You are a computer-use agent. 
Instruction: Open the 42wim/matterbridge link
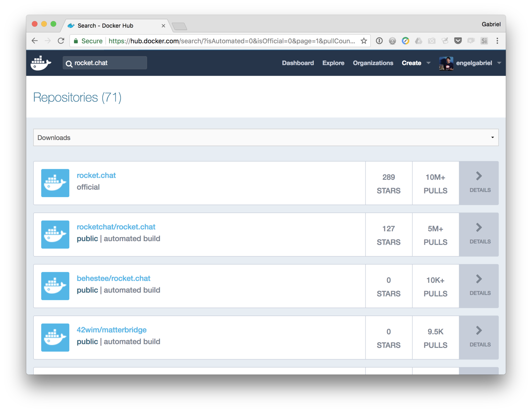pyautogui.click(x=112, y=330)
